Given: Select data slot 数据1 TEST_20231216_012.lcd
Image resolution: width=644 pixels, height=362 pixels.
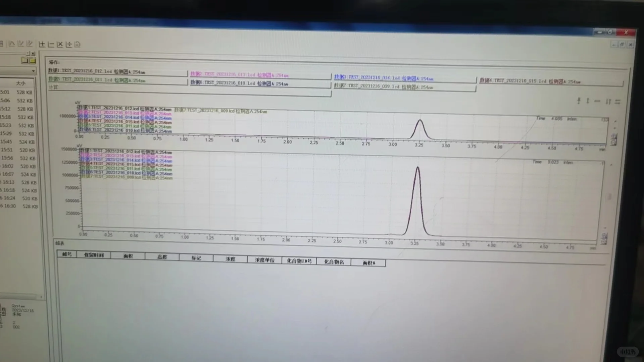Looking at the screenshot, I should 117,72.
